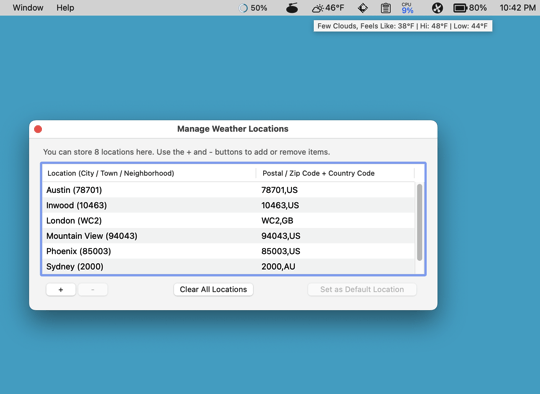Screen dimensions: 540x394
Task: Select the London (WC2) row
Action: coord(228,220)
